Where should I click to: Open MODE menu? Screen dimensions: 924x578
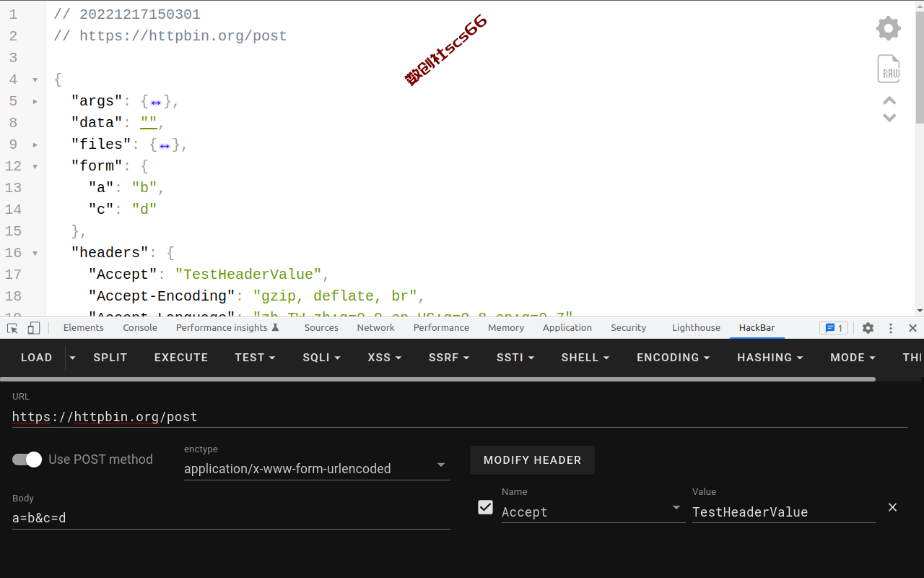tap(853, 358)
